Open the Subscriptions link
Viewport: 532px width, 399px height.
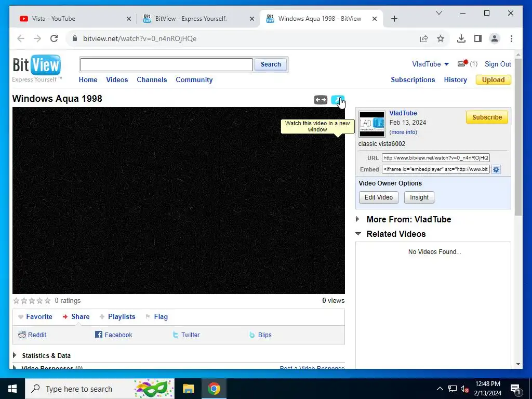click(413, 79)
